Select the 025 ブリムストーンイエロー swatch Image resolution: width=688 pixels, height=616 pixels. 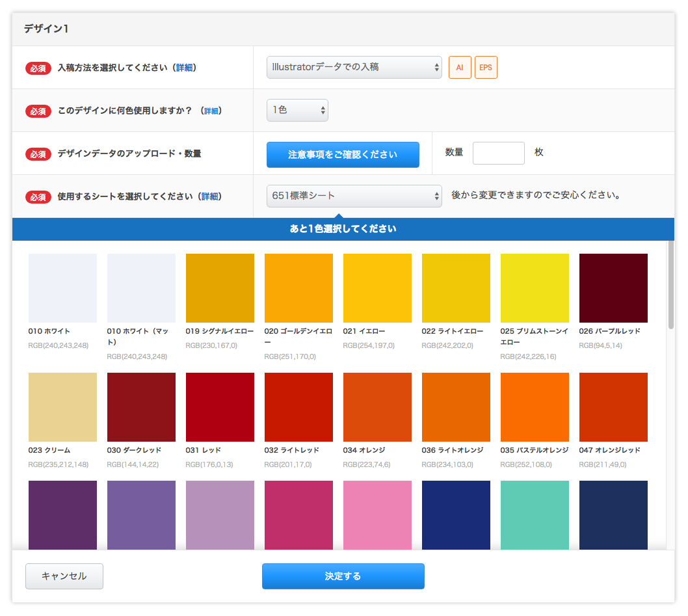click(535, 288)
